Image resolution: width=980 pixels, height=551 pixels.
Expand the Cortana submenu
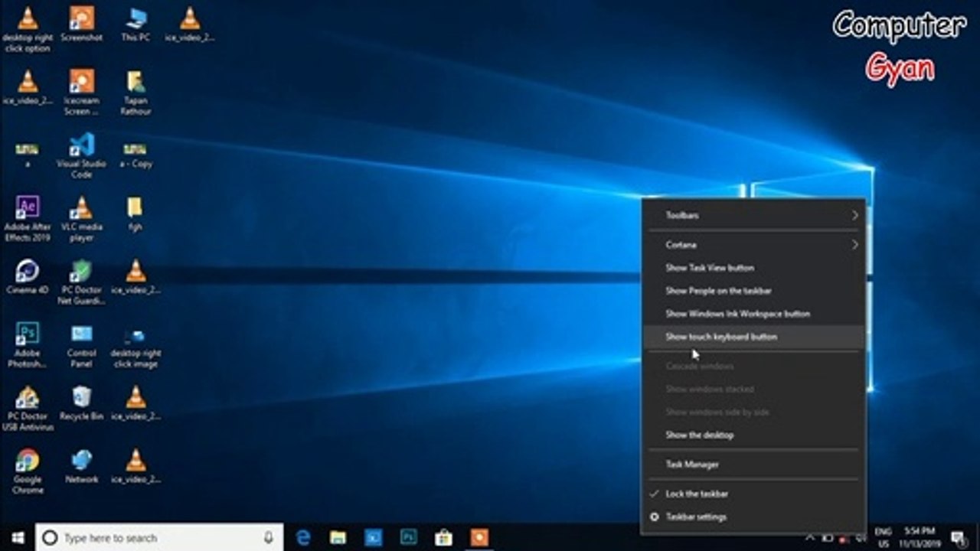point(753,245)
